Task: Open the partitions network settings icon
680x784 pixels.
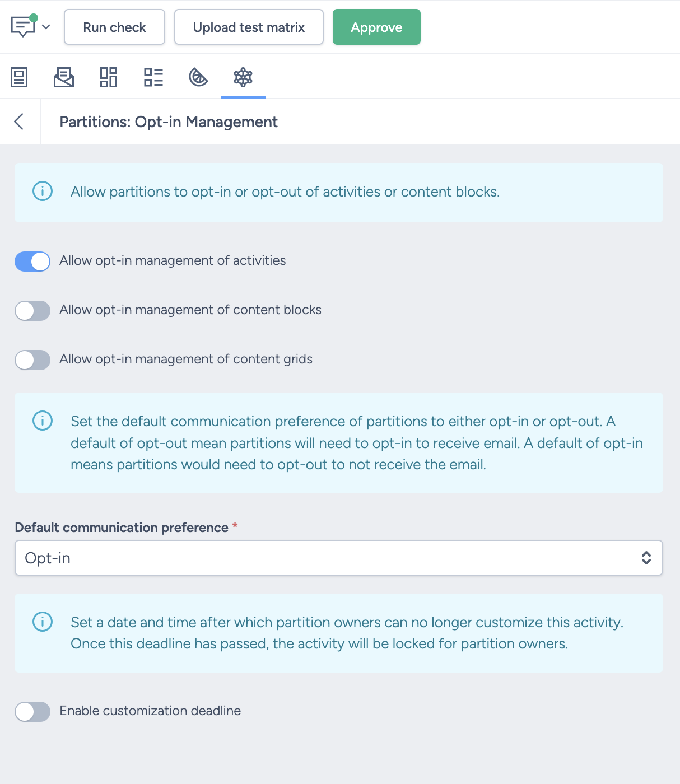Action: click(x=243, y=77)
